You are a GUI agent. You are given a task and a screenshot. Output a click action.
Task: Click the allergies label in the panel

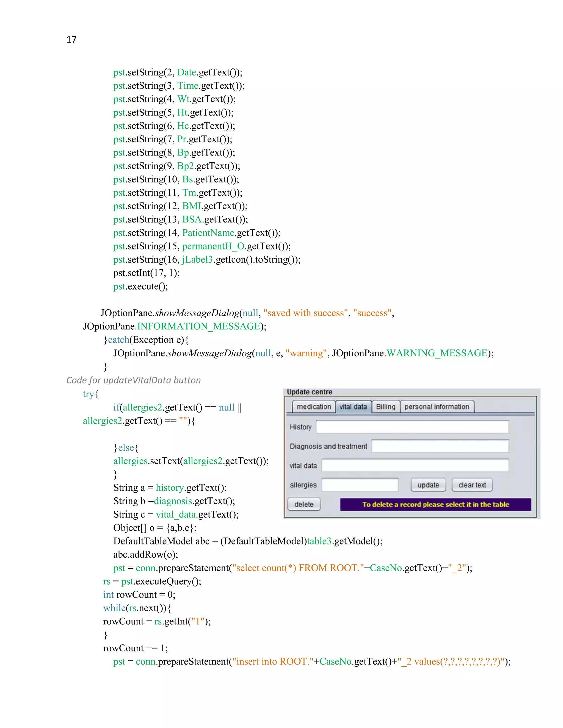(x=303, y=485)
